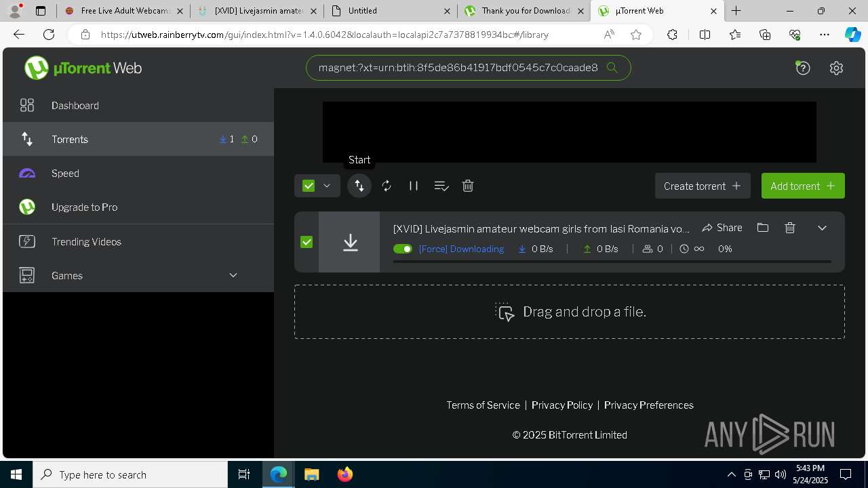Refresh the browser page
The width and height of the screenshot is (868, 488).
pyautogui.click(x=49, y=35)
